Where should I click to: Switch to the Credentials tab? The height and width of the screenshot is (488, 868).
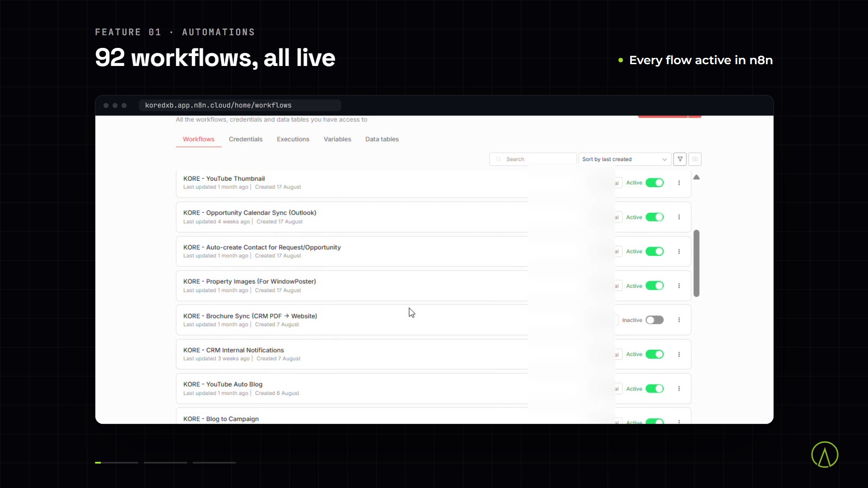coord(245,139)
